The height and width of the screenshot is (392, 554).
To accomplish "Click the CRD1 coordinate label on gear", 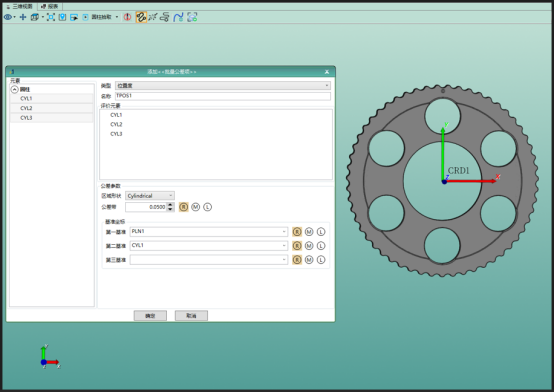I will 459,171.
